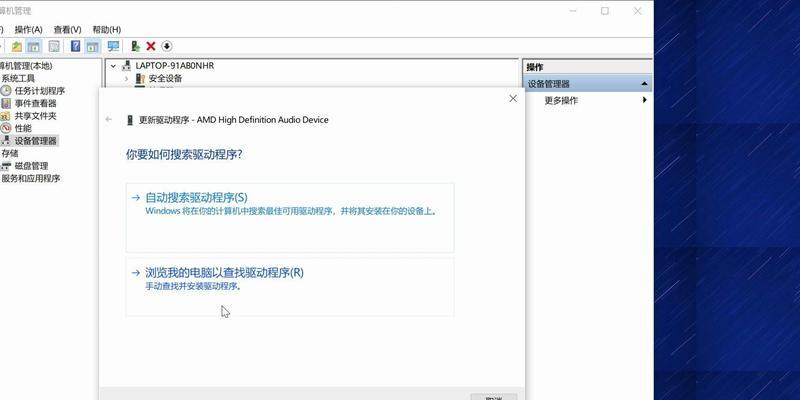Image resolution: width=800 pixels, height=400 pixels.
Task: Close the update driver dialog
Action: 513,98
